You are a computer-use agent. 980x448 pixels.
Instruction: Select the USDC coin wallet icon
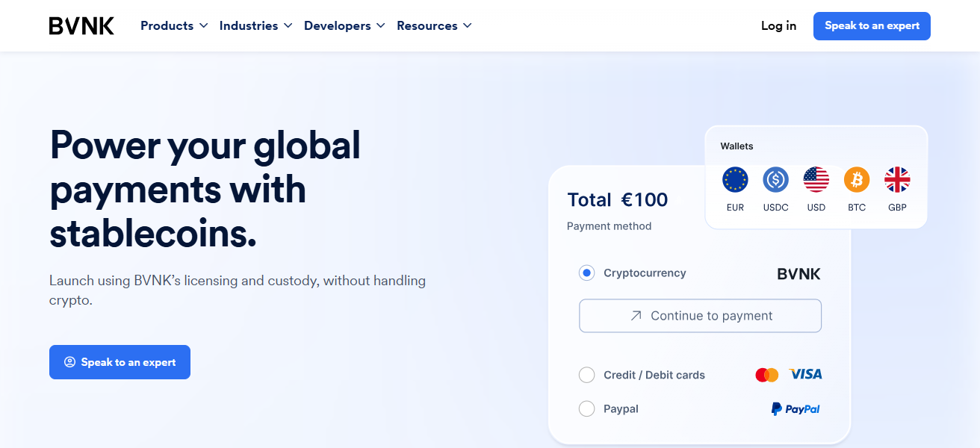coord(775,180)
